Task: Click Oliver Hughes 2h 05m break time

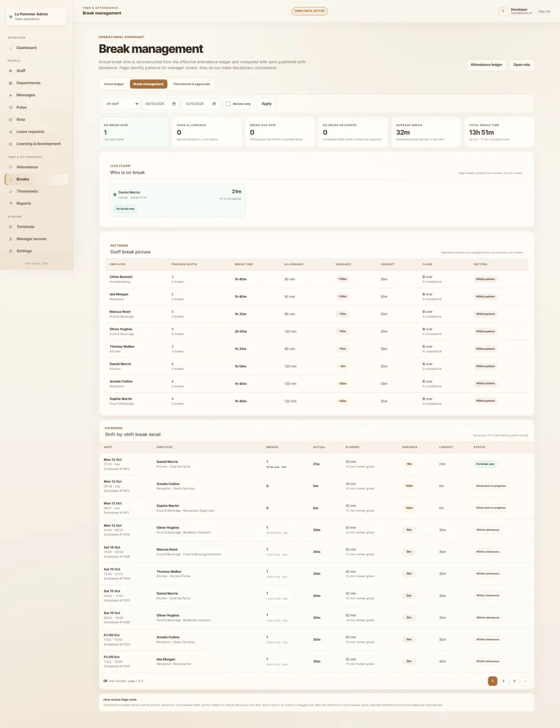Action: tap(241, 331)
